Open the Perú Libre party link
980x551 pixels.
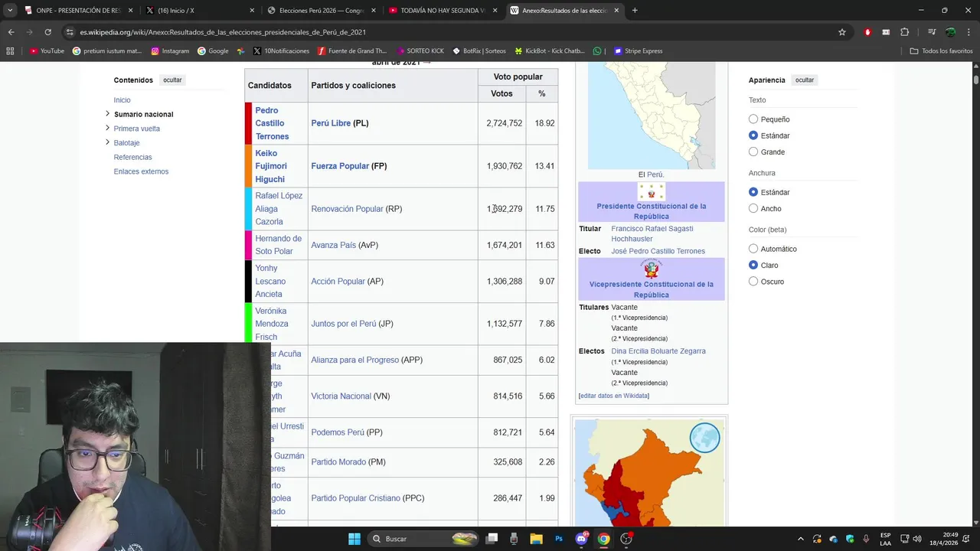coord(331,123)
